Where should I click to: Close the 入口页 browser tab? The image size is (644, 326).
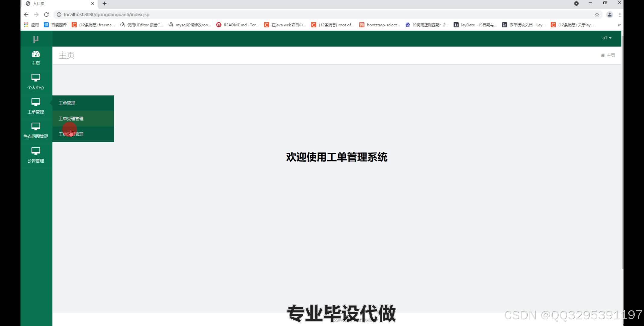93,4
